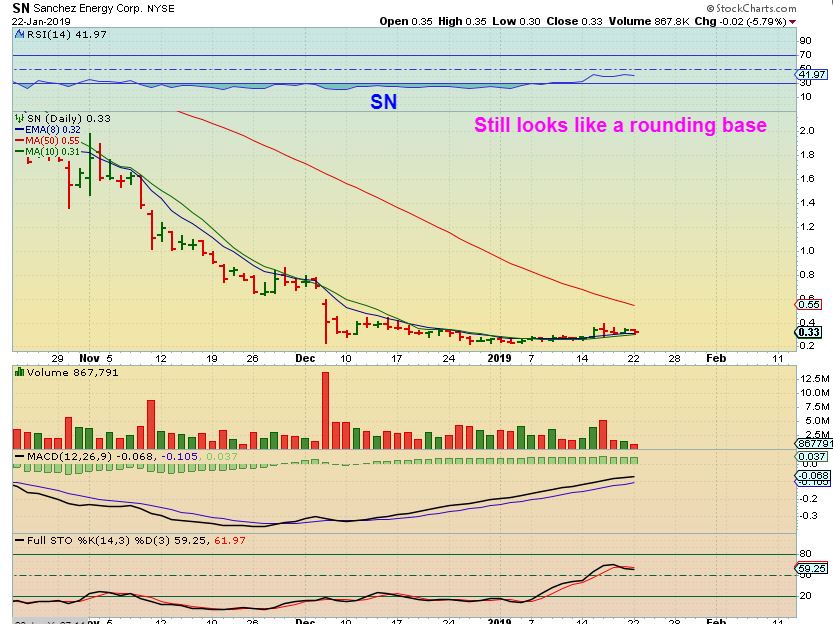The width and height of the screenshot is (833, 624).
Task: Click the 0.33 last price tag
Action: coord(808,332)
